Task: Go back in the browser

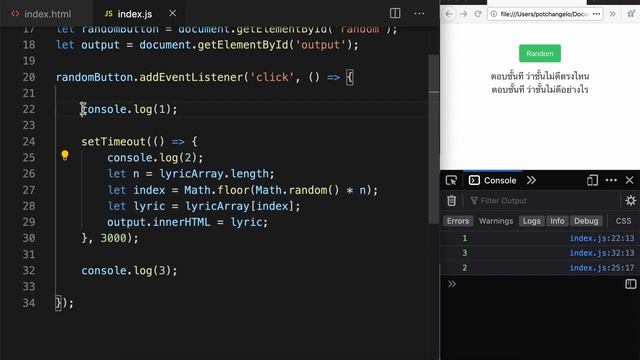Action: pos(449,14)
